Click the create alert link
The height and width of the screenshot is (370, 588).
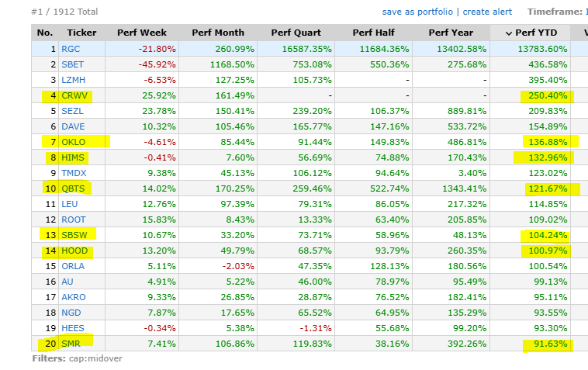[x=487, y=12]
